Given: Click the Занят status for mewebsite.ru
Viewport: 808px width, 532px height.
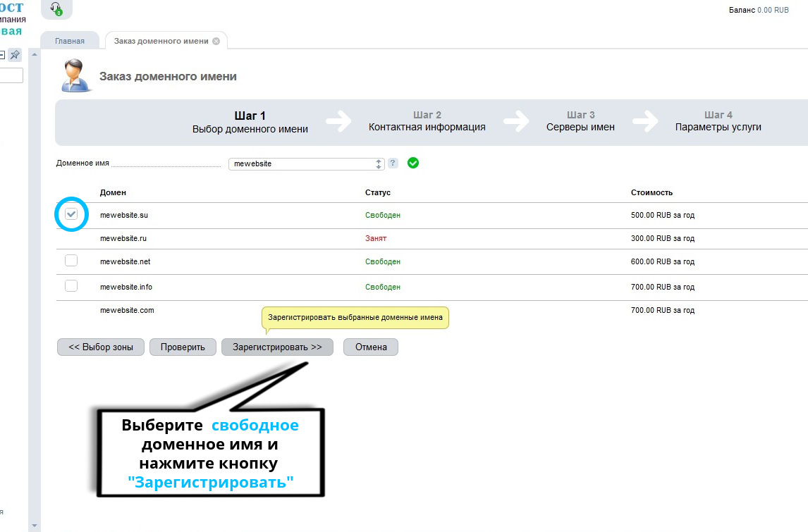Looking at the screenshot, I should pos(376,238).
